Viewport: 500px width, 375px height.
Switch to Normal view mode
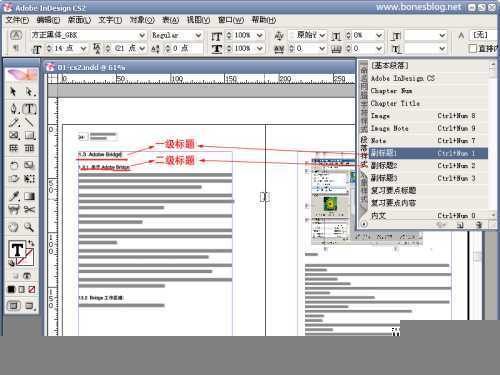click(14, 305)
